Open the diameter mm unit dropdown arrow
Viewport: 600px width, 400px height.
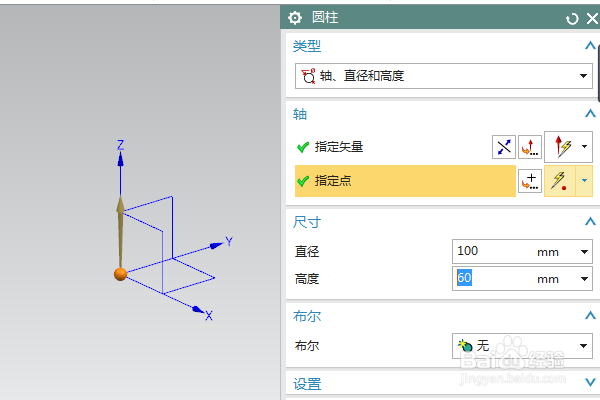click(585, 251)
